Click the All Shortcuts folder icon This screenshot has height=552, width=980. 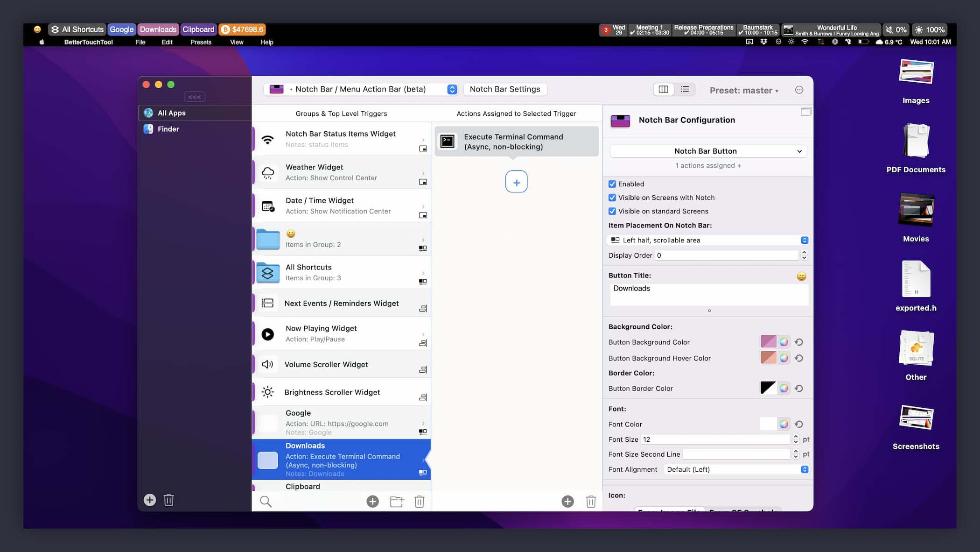(268, 273)
